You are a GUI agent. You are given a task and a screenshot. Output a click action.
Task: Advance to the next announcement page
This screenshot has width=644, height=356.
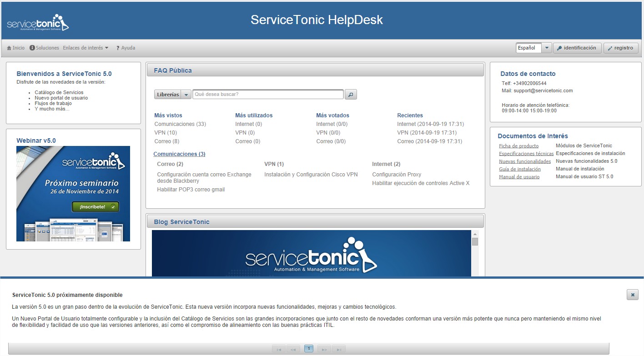click(323, 349)
